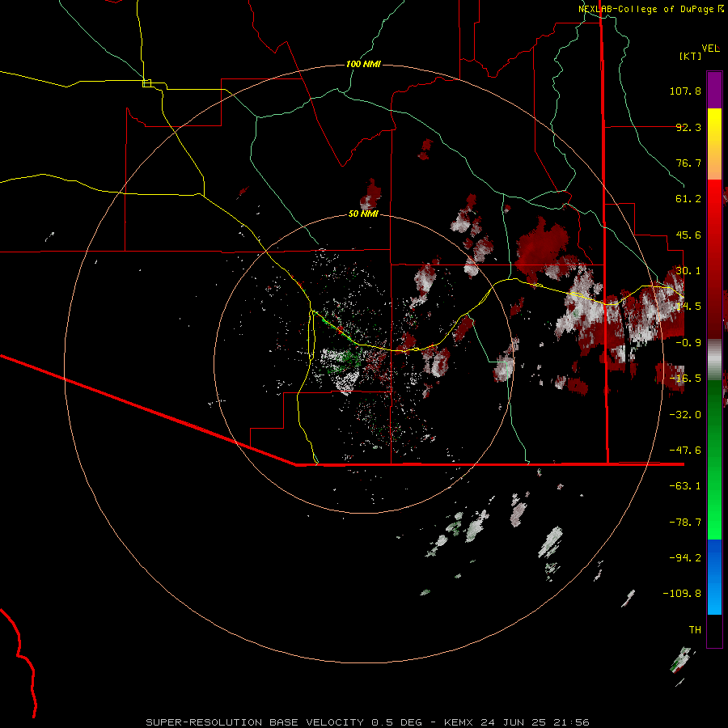Click the [KT] units label
The width and height of the screenshot is (728, 728).
tap(691, 56)
